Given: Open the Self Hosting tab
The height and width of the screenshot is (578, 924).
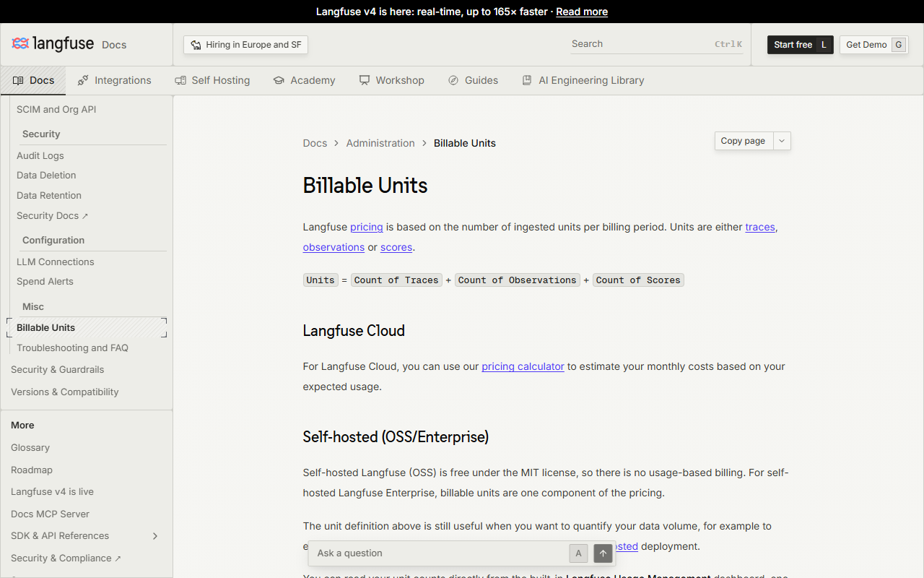Looking at the screenshot, I should point(212,80).
